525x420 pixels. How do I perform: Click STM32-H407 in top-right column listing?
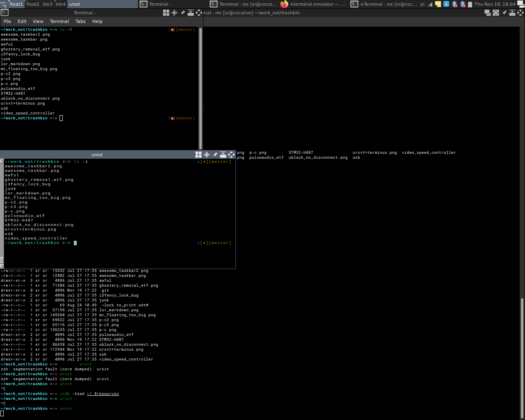[x=301, y=153]
